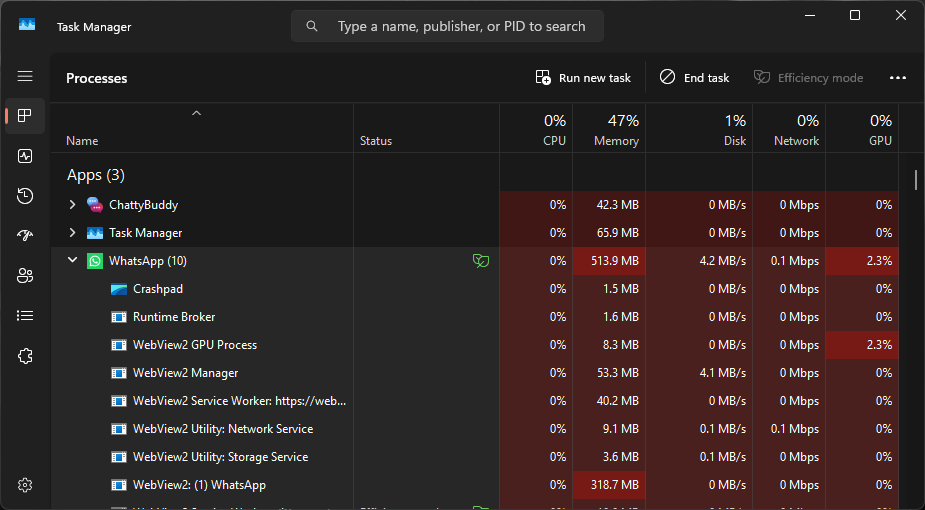The width and height of the screenshot is (925, 510).
Task: Open Startup apps from sidebar
Action: [x=25, y=236]
